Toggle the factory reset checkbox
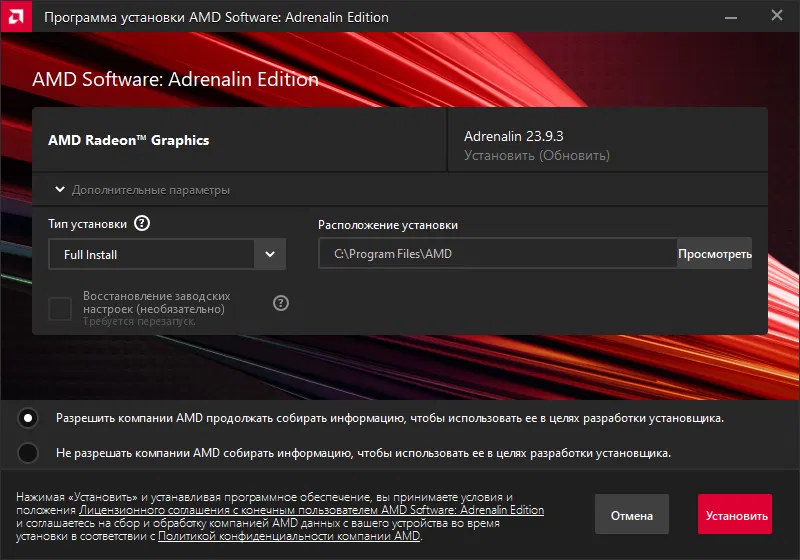This screenshot has height=560, width=800. [60, 309]
